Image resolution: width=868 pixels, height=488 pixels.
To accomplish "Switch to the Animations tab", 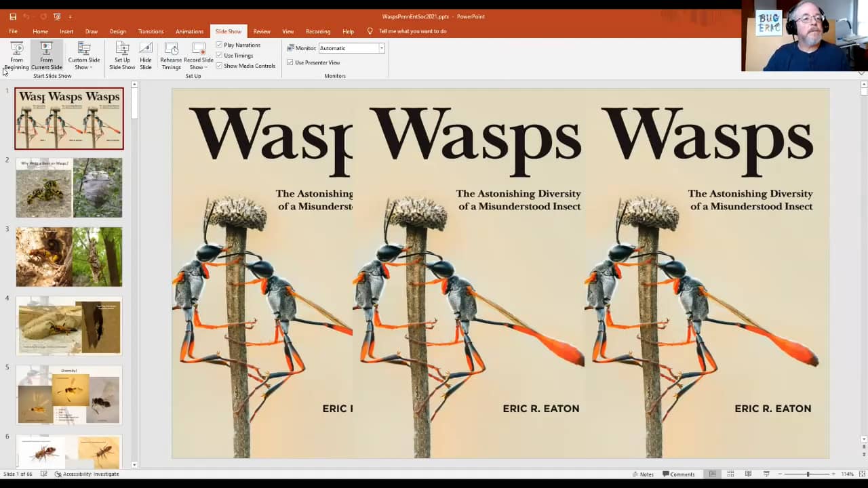I will pos(189,31).
